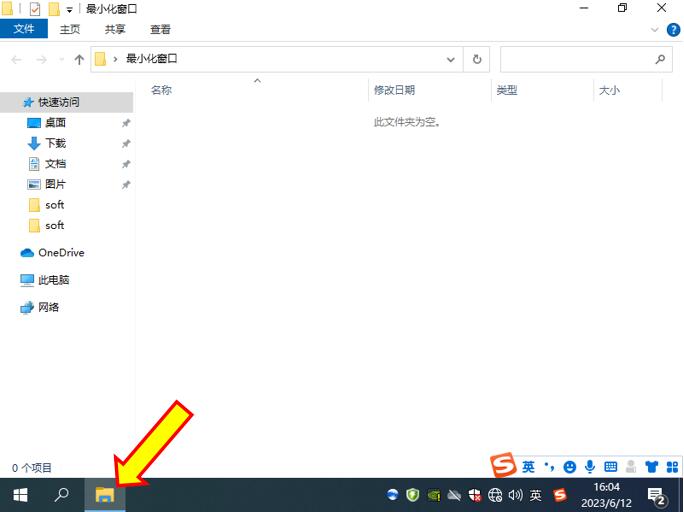This screenshot has height=512, width=684.
Task: Open the Windows Start menu
Action: (x=20, y=495)
